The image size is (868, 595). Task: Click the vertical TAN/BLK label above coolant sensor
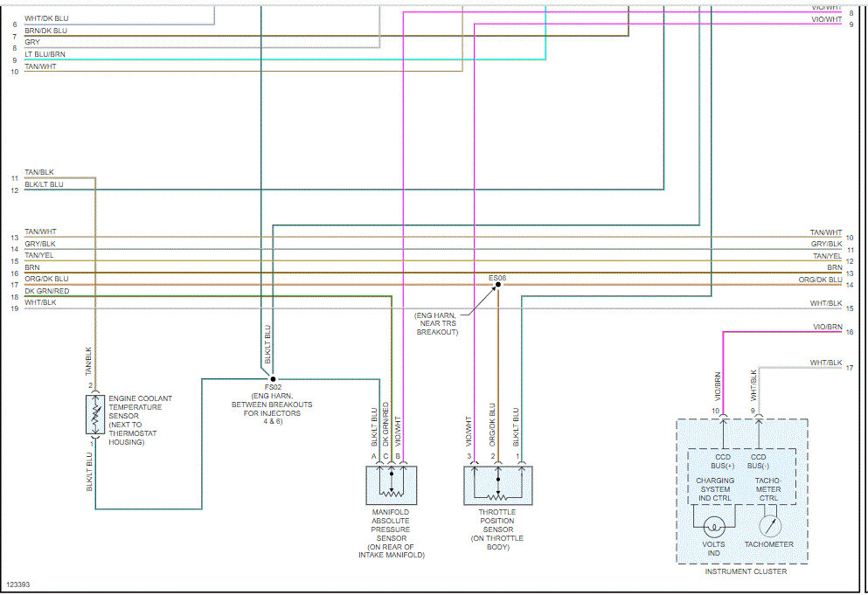88,362
